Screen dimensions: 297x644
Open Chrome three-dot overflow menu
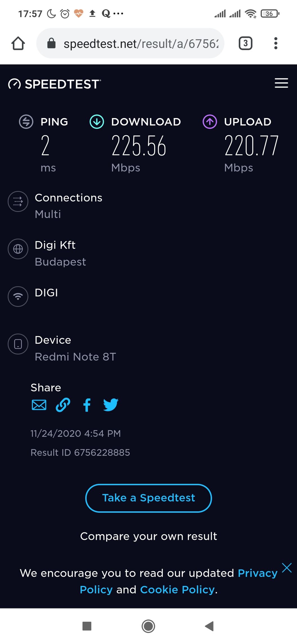pyautogui.click(x=276, y=43)
